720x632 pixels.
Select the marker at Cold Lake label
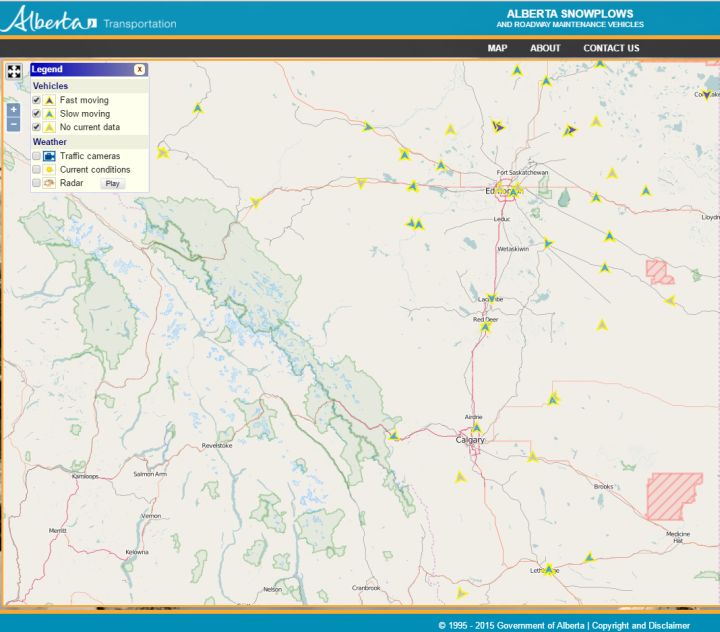pyautogui.click(x=707, y=95)
